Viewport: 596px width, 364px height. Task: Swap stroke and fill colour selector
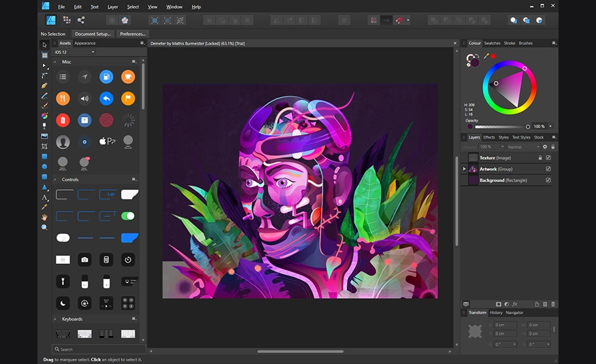(477, 56)
